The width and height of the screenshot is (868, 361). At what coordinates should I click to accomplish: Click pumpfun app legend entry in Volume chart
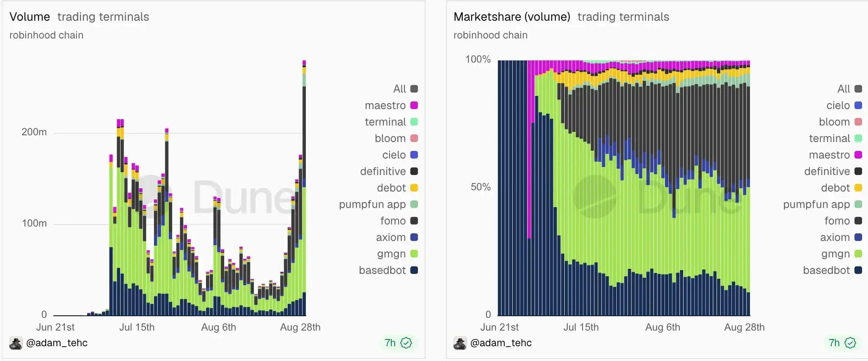point(378,204)
